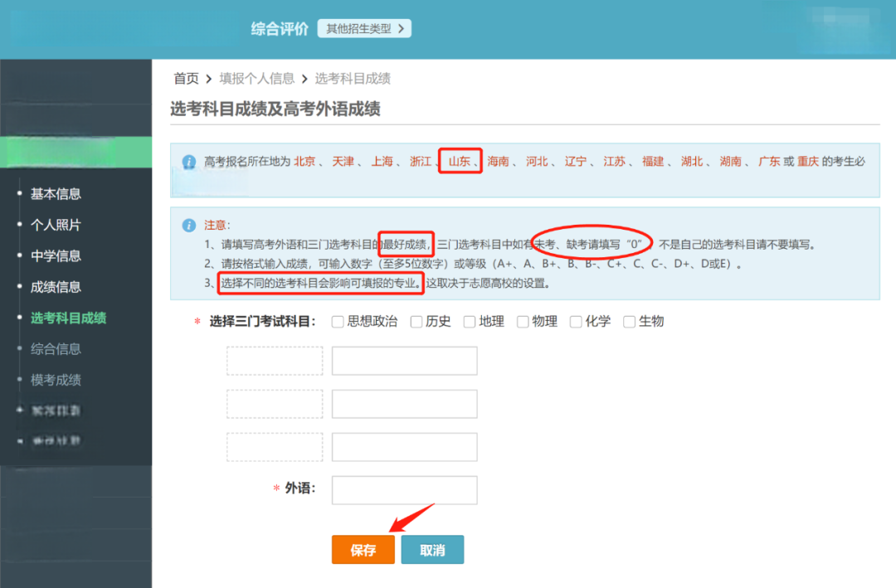This screenshot has width=896, height=588.
Task: Check the 历史 subject checkbox
Action: 416,322
